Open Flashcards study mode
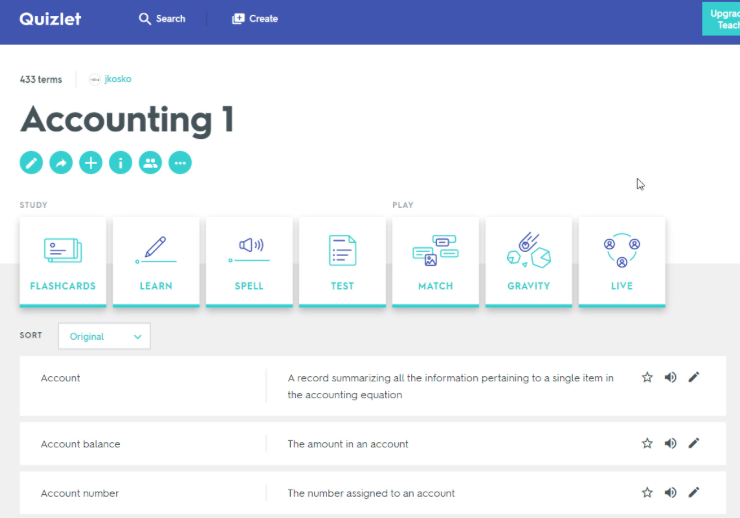740x518 pixels. point(63,261)
